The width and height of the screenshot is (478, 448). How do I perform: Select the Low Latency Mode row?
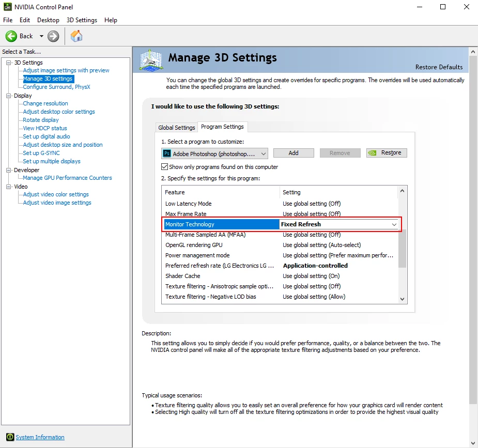pyautogui.click(x=280, y=204)
